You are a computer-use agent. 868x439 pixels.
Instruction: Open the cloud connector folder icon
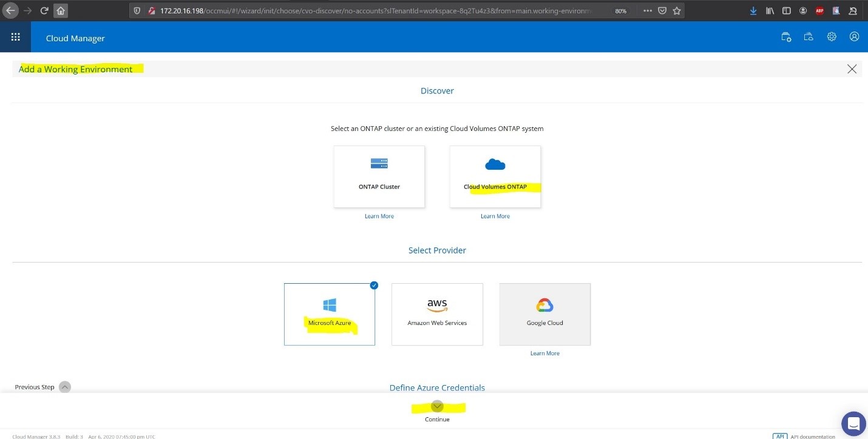pos(809,37)
